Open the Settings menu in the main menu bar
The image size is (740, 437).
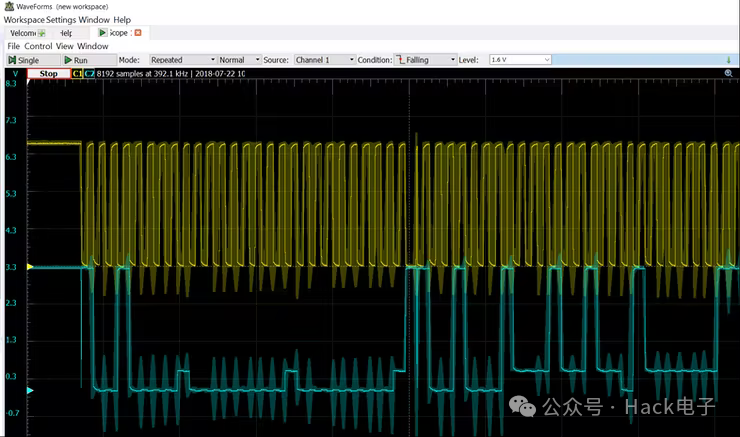tap(60, 19)
